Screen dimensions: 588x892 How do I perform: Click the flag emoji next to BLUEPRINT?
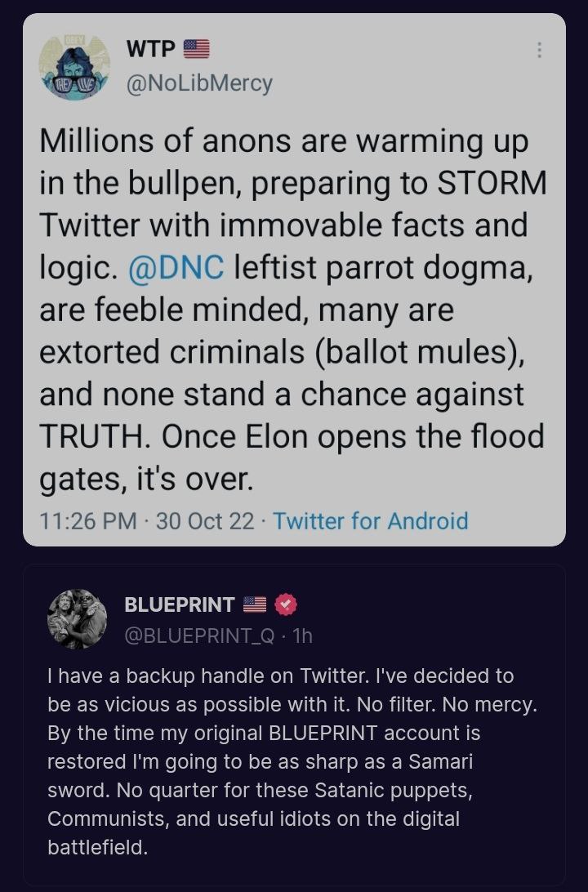coord(255,604)
